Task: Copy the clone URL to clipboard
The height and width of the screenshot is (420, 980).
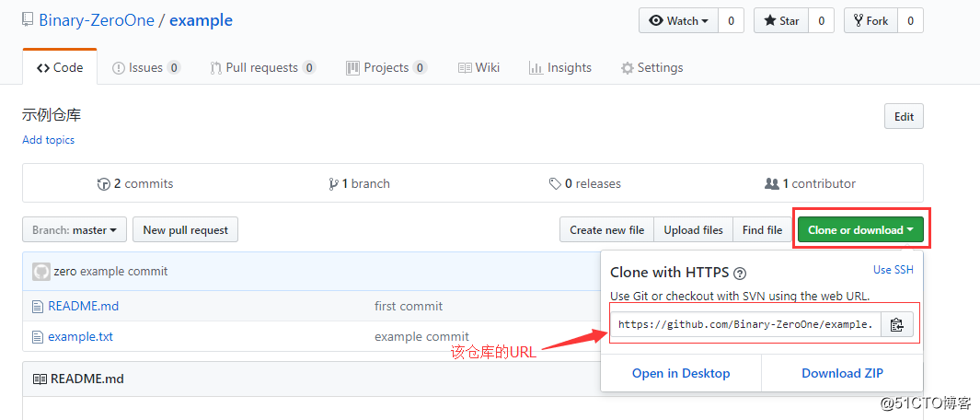Action: 897,325
